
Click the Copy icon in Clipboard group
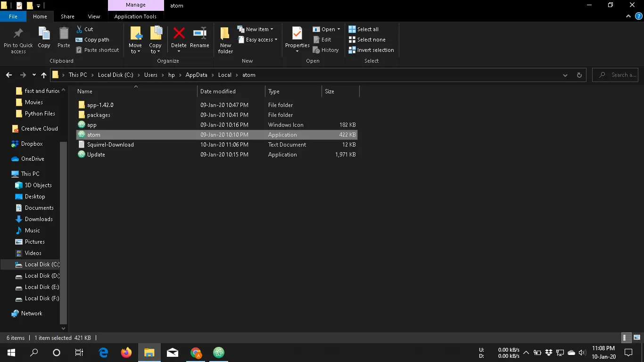(44, 34)
